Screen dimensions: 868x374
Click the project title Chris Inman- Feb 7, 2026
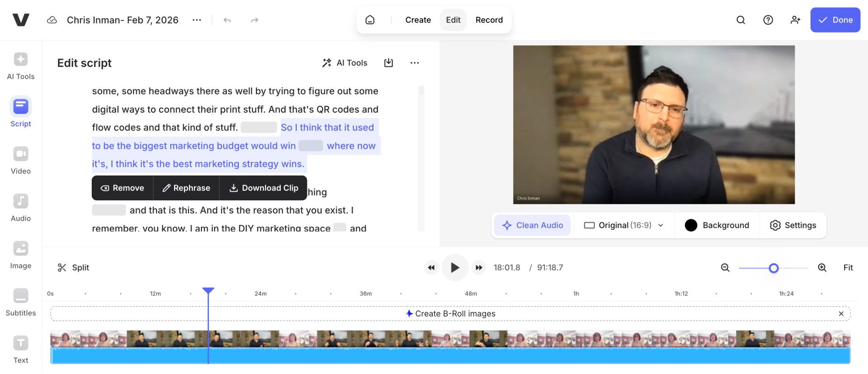coord(123,20)
